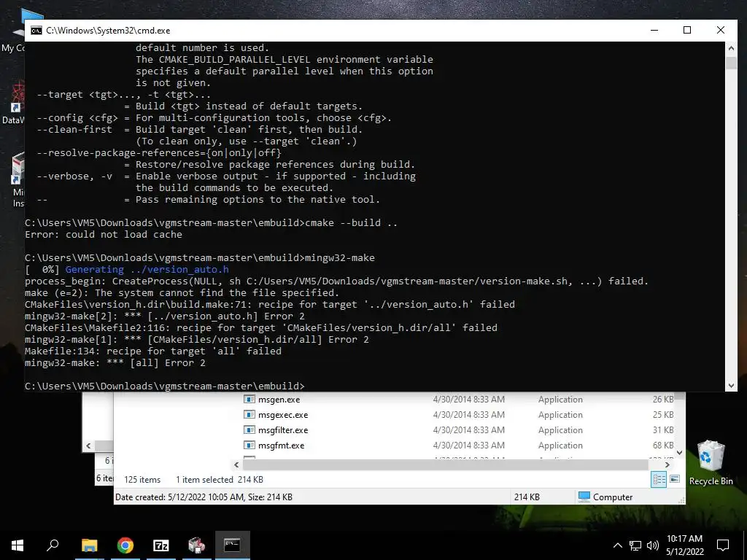
Task: Click the 26 KB size cell for msgen.exe
Action: 662,400
